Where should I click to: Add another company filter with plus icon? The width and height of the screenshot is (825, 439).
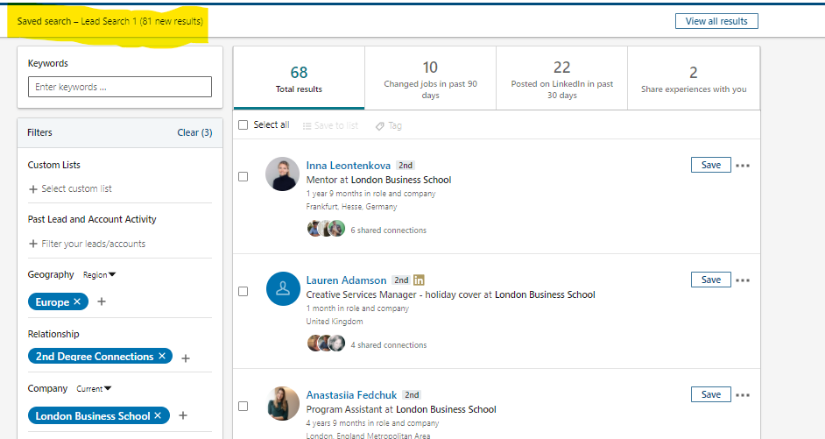pos(183,415)
